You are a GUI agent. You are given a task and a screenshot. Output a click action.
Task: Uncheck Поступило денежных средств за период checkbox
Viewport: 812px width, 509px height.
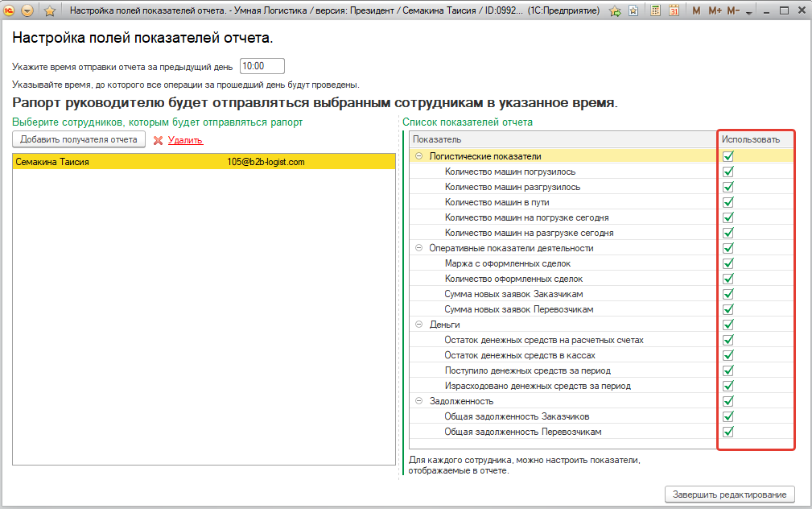coord(728,370)
